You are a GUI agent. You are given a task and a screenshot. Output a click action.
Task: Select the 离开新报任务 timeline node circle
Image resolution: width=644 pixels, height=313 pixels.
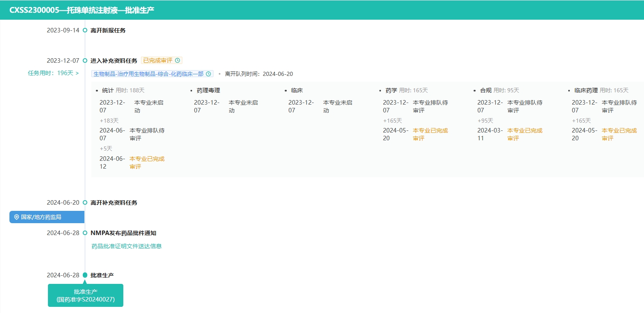[x=85, y=30]
